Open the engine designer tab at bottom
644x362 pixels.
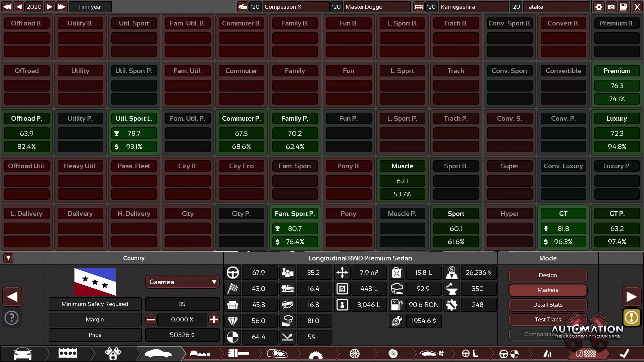pyautogui.click(x=67, y=353)
